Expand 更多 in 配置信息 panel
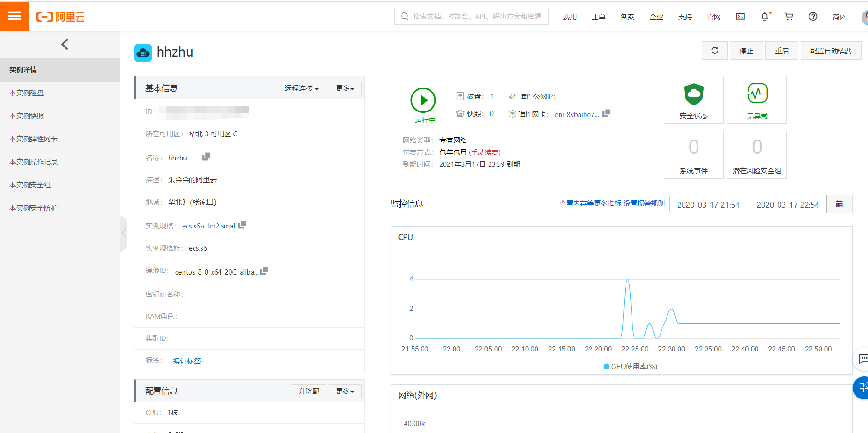This screenshot has width=868, height=433. 345,391
